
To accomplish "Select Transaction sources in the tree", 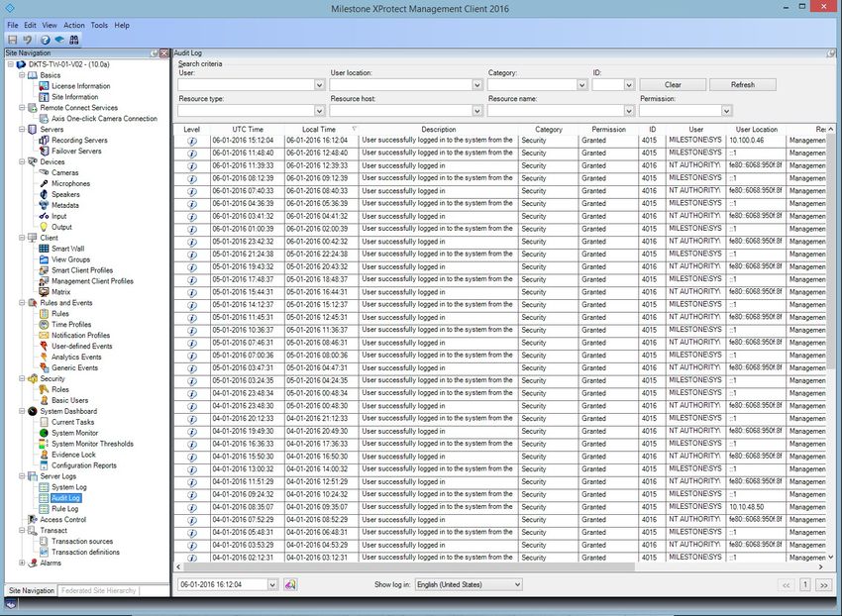I will coord(82,542).
